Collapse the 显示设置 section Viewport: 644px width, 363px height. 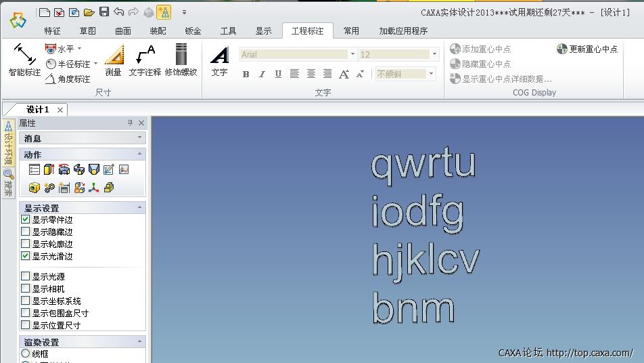139,207
